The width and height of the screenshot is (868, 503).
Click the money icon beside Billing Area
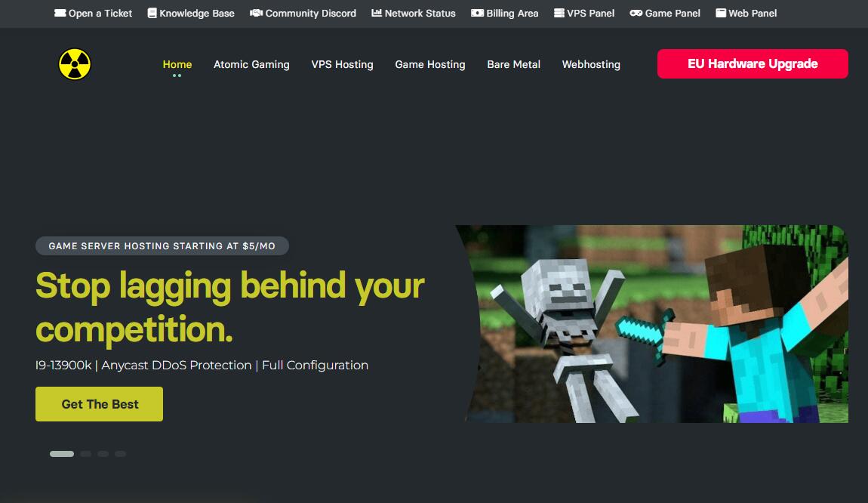477,13
